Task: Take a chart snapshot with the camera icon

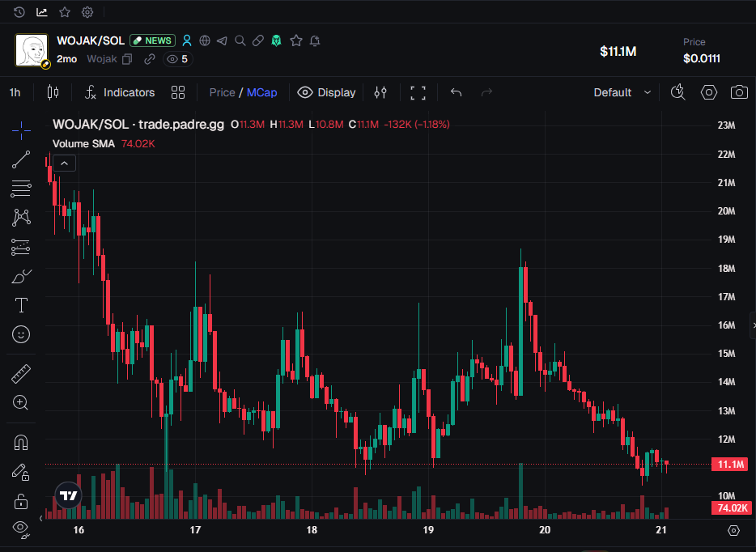Action: [x=738, y=92]
